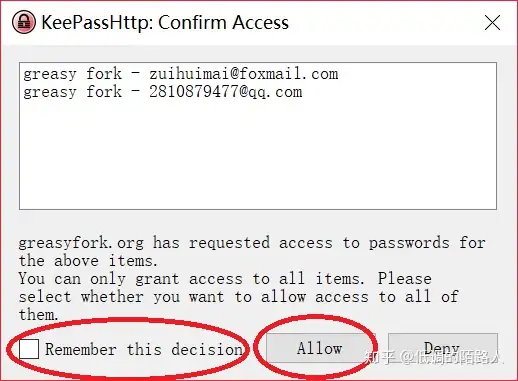
Task: Click 'greasy fork' in the second list row
Action: 72,92
